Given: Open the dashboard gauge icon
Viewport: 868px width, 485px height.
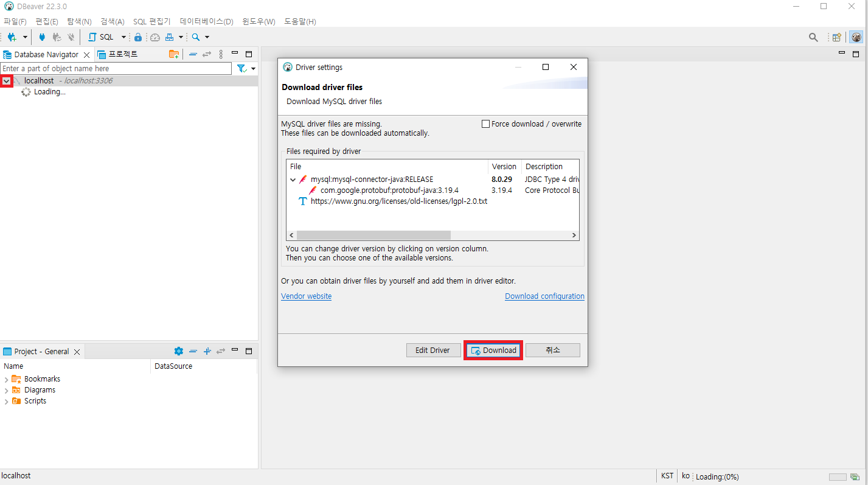Looking at the screenshot, I should click(x=155, y=37).
